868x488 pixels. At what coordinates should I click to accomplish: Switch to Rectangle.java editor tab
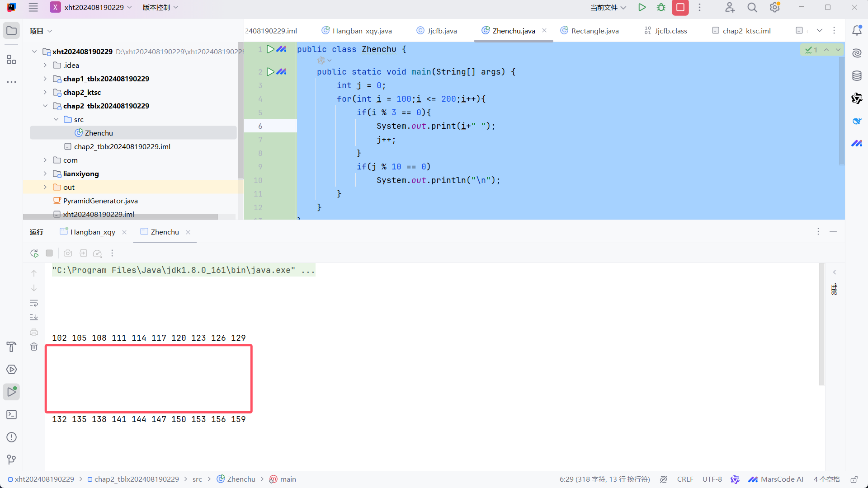tap(590, 31)
